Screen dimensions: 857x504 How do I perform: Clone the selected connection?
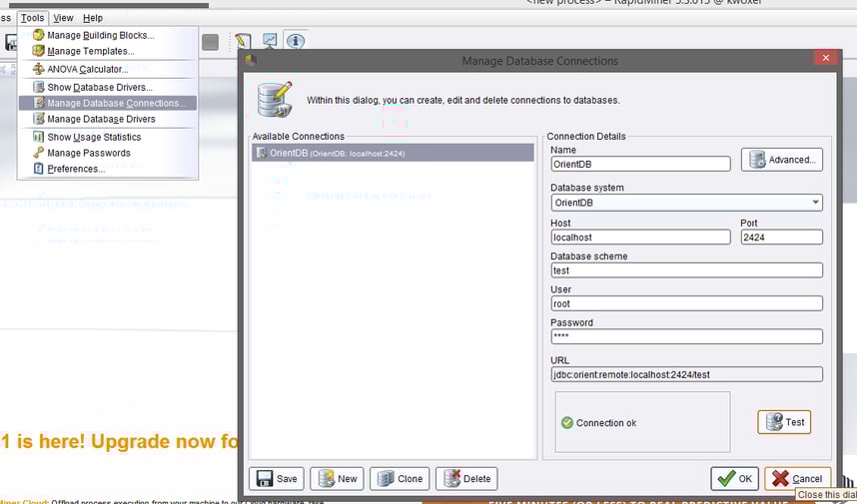point(400,478)
